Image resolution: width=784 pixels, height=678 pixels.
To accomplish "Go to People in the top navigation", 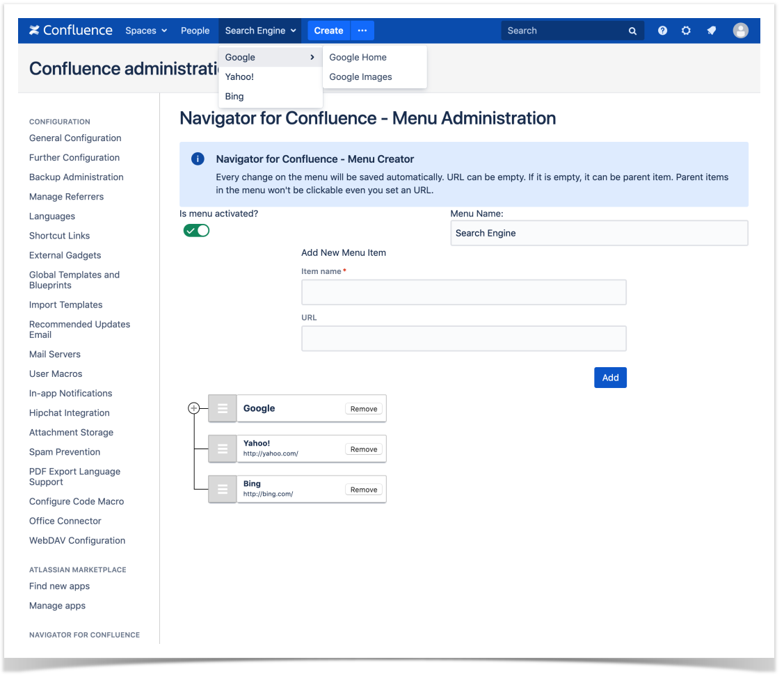I will (195, 31).
